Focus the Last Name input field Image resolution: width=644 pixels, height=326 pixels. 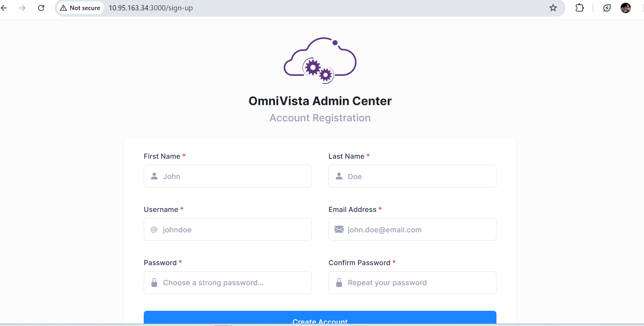coord(413,176)
